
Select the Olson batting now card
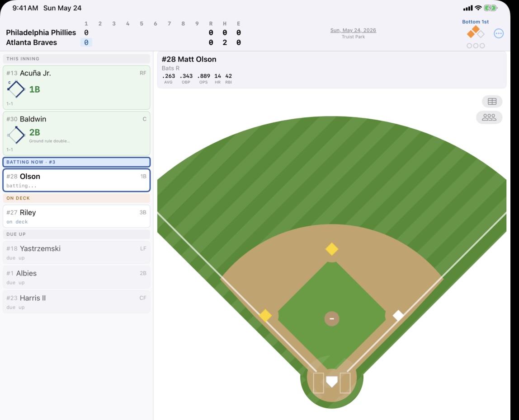pos(76,180)
